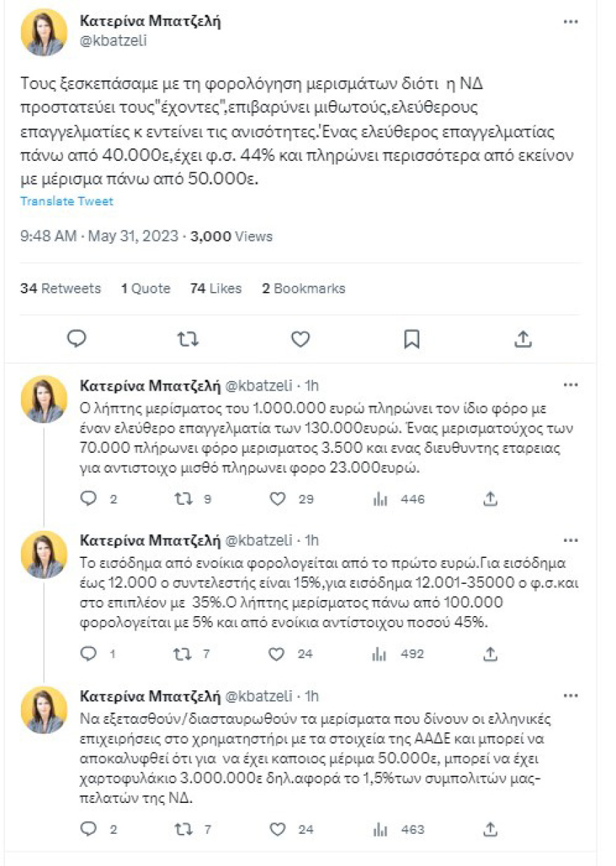Open view analytics on the last reply
Image resolution: width=616 pixels, height=866 pixels.
tap(380, 830)
